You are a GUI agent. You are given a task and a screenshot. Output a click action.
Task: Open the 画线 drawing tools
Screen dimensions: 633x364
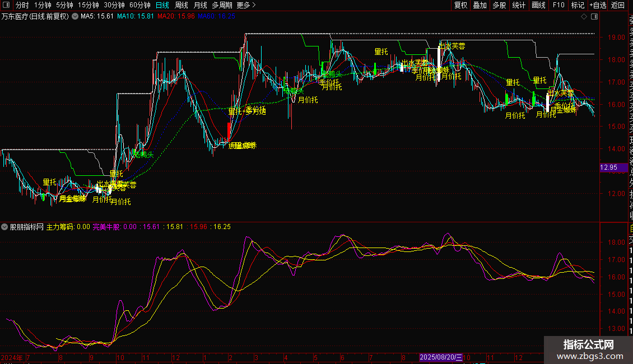pyautogui.click(x=538, y=5)
